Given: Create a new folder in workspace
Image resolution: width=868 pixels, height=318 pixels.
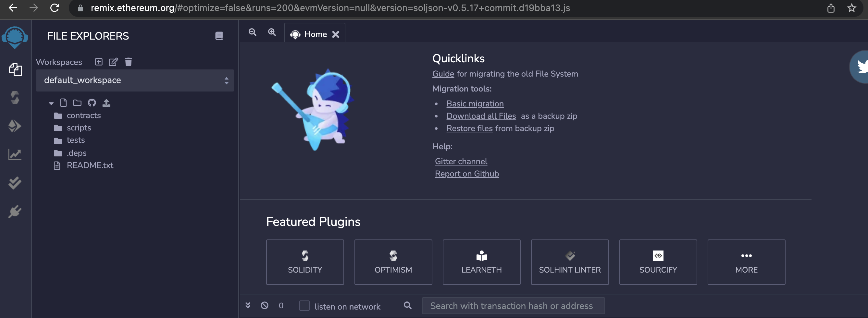Looking at the screenshot, I should [x=78, y=103].
